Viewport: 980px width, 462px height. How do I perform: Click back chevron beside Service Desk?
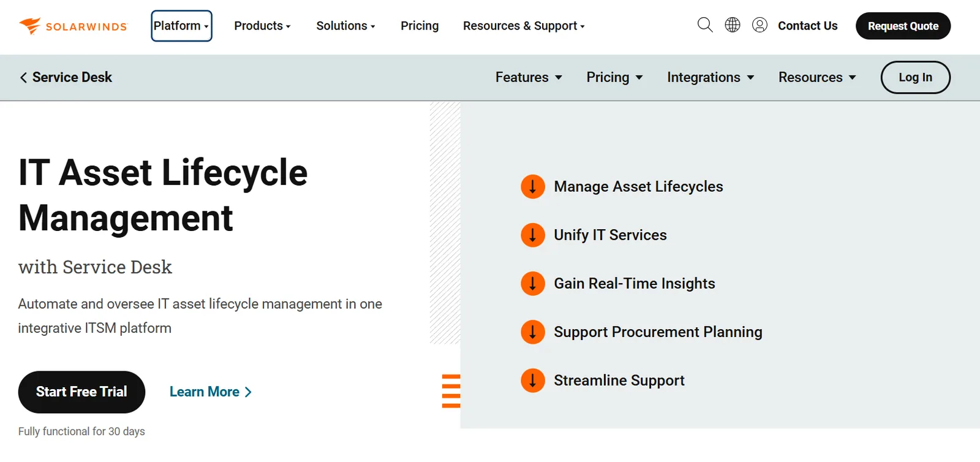click(x=23, y=77)
